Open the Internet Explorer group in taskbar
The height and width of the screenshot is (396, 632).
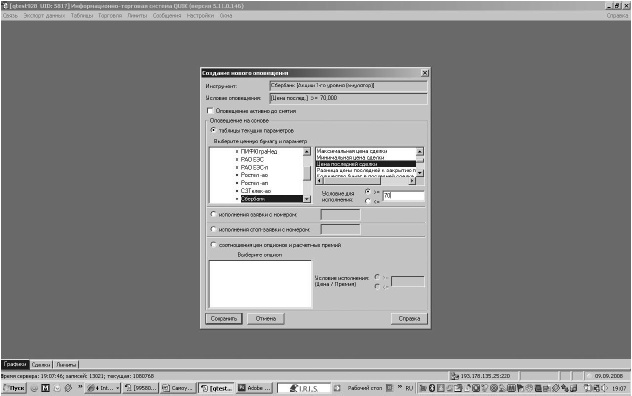103,388
